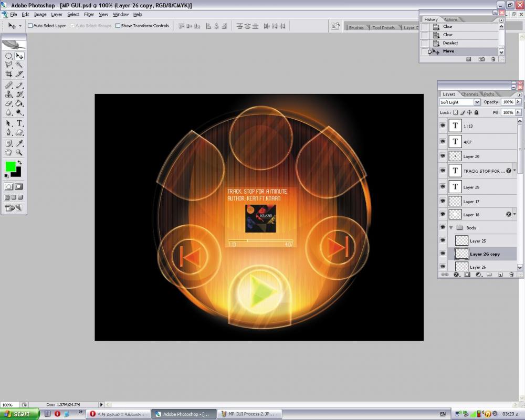This screenshot has height=420, width=525.
Task: Open the Image menu
Action: click(x=40, y=14)
